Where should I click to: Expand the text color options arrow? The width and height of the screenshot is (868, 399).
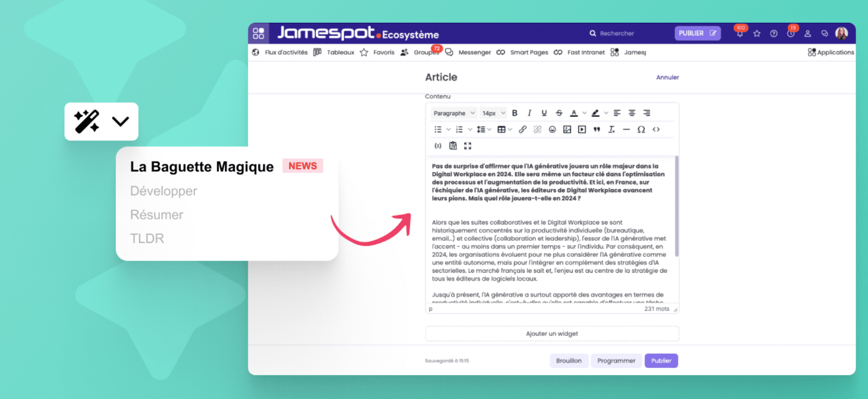(584, 113)
